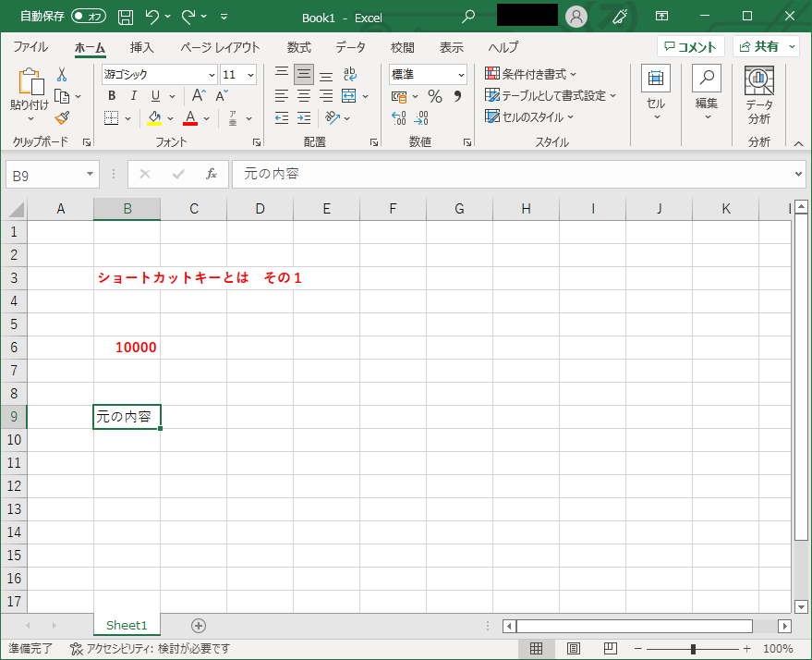Screen dimensions: 812x660
Task: Click the Insert Function fx icon
Action: click(212, 174)
